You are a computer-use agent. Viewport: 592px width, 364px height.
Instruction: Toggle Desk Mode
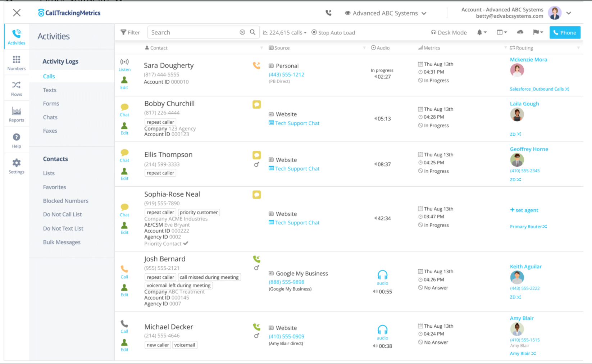point(448,33)
